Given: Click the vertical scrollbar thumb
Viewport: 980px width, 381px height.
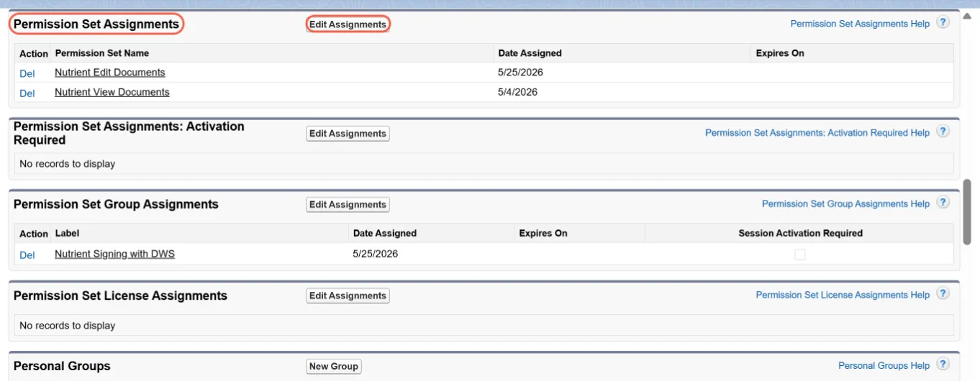Looking at the screenshot, I should coord(967,211).
